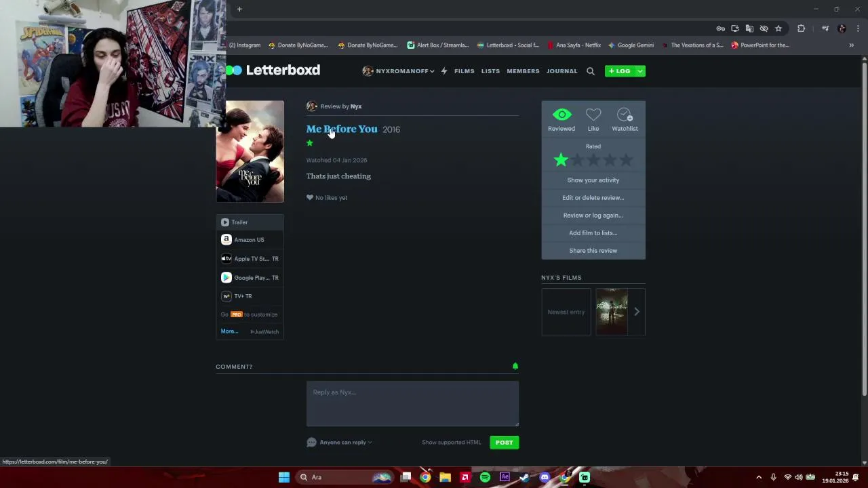Open the Instagram bookmark
This screenshot has height=488, width=868.
click(x=245, y=45)
